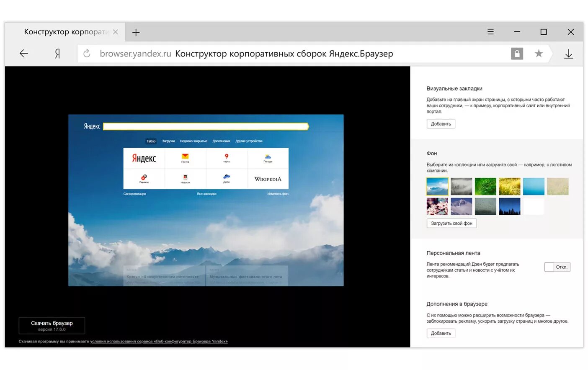
Task: Click the yellow Яндекс search box in preview
Action: click(x=206, y=126)
